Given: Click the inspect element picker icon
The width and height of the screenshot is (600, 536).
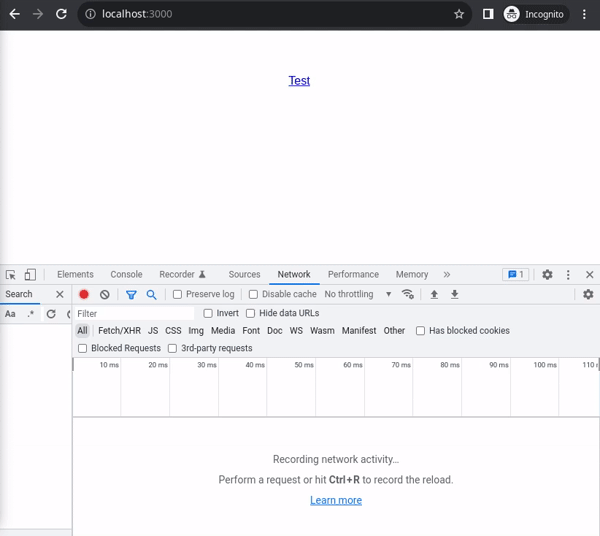Looking at the screenshot, I should pos(10,275).
